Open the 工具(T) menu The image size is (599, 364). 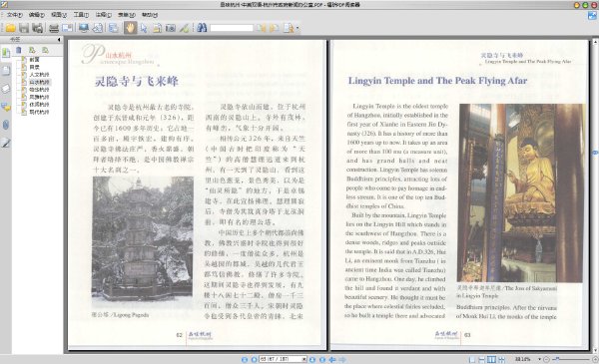click(81, 15)
